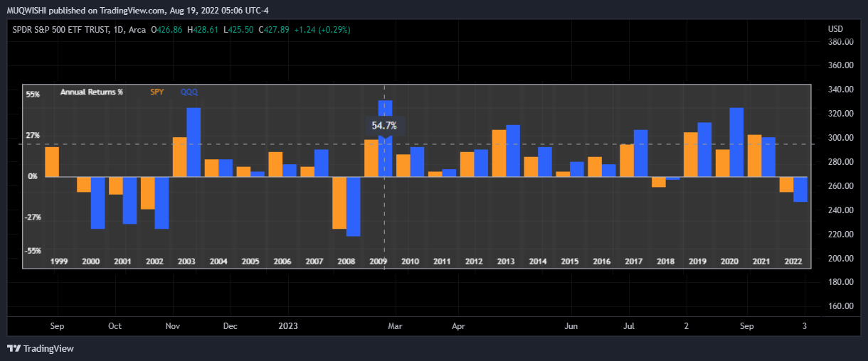Click the orange SPY legend label
Viewport: 868px width, 361px height.
[157, 92]
